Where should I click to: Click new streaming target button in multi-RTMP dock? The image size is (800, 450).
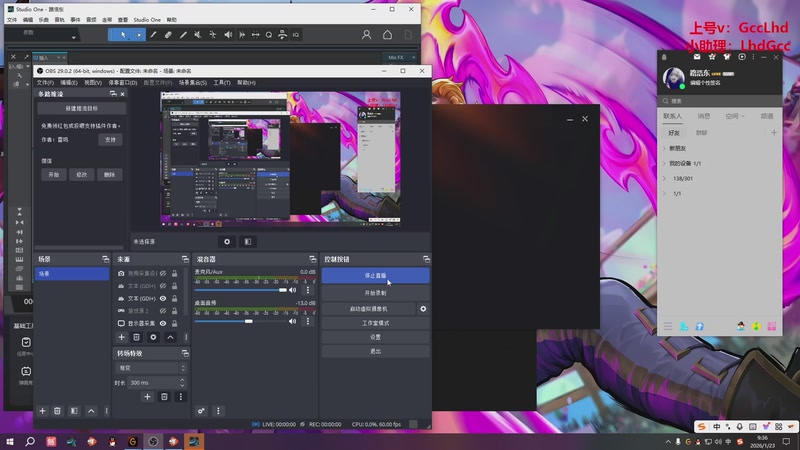pyautogui.click(x=82, y=109)
